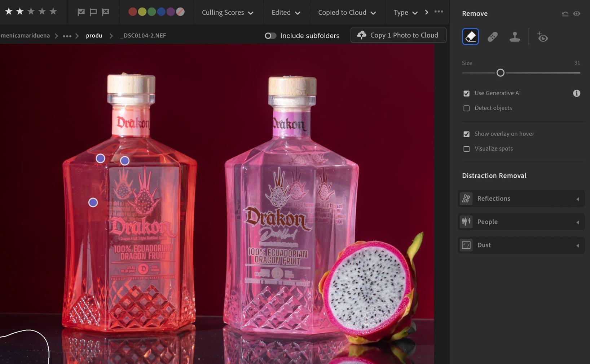
Task: Click the _DSC0104-2.NEF file breadcrumb
Action: (143, 36)
